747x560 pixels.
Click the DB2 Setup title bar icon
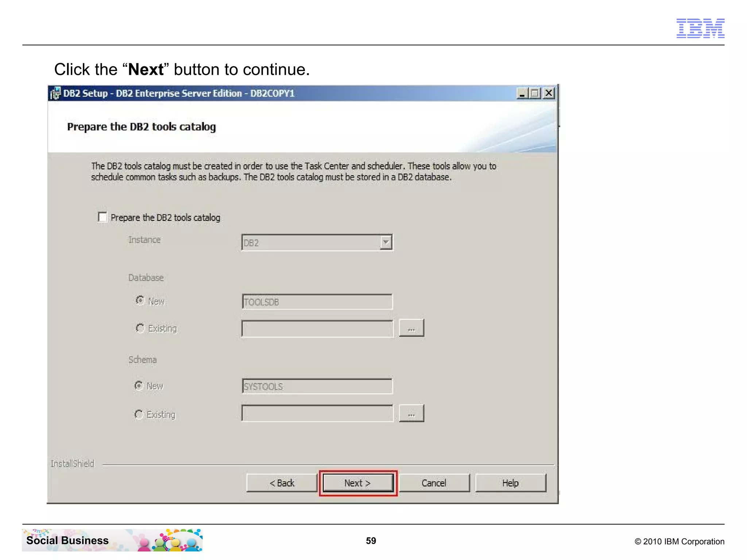point(55,93)
